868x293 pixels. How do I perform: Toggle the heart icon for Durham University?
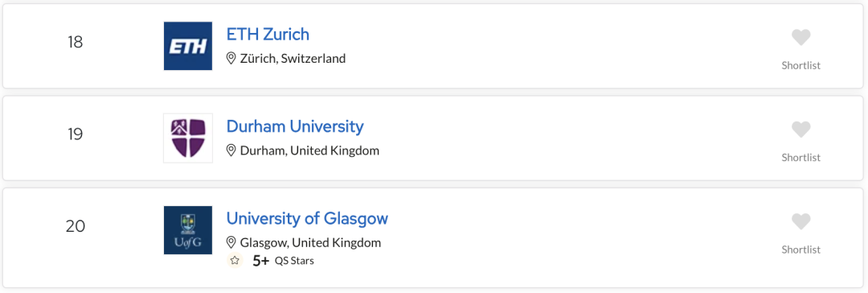pyautogui.click(x=800, y=130)
